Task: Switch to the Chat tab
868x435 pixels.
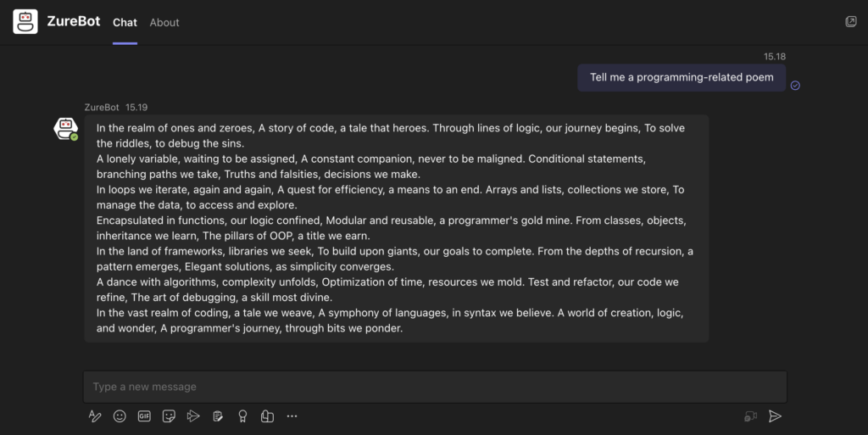Action: tap(125, 23)
